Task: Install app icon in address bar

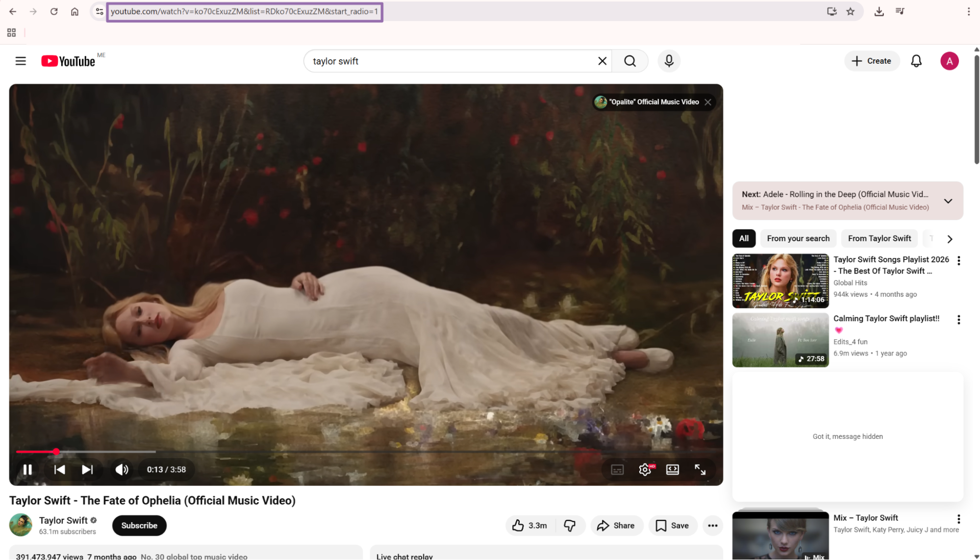Action: pyautogui.click(x=831, y=11)
